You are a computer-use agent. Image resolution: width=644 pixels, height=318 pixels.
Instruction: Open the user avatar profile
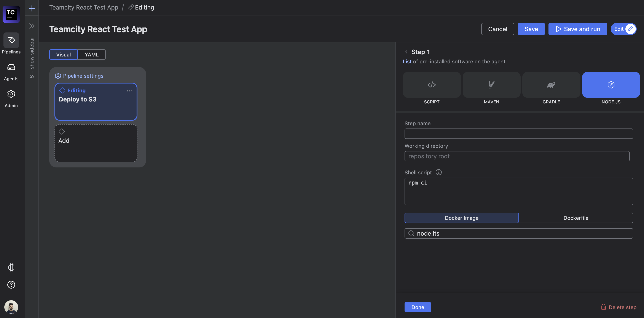(x=11, y=307)
